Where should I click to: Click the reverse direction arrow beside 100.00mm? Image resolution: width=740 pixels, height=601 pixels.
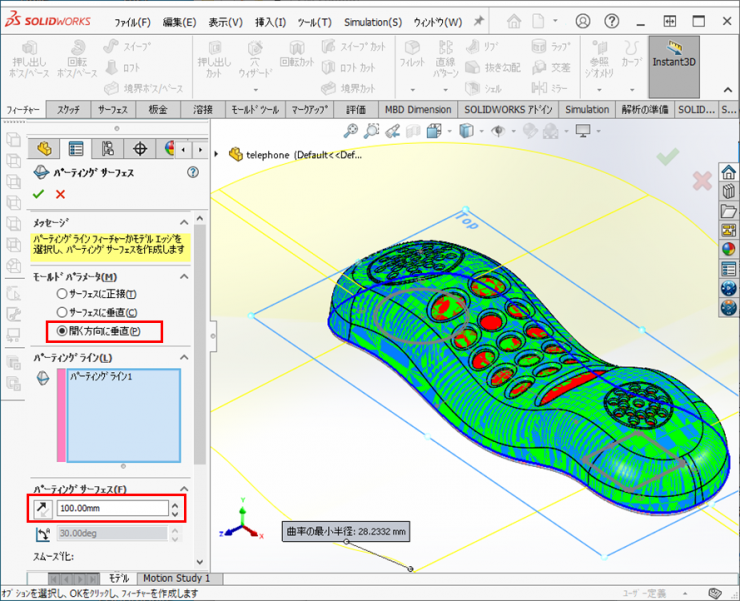click(x=42, y=509)
